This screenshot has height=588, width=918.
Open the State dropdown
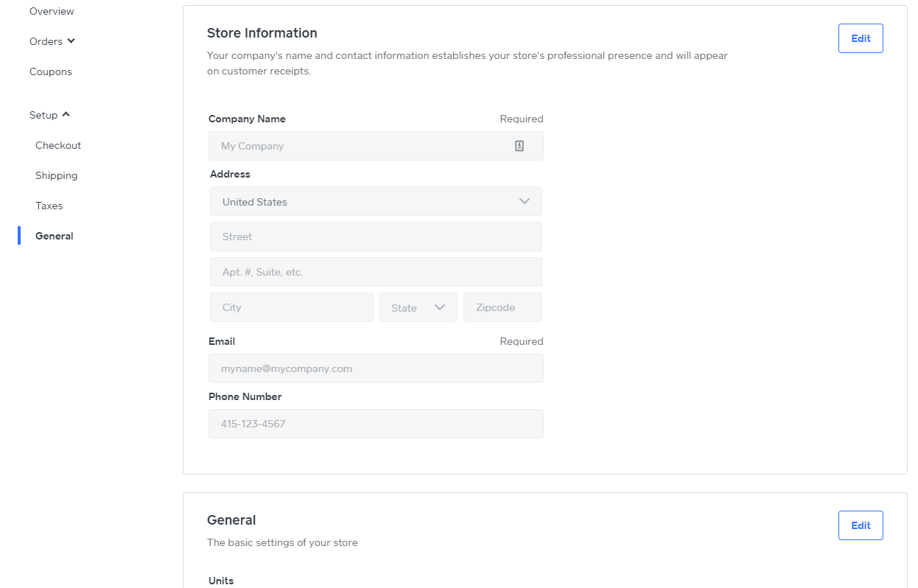(418, 307)
